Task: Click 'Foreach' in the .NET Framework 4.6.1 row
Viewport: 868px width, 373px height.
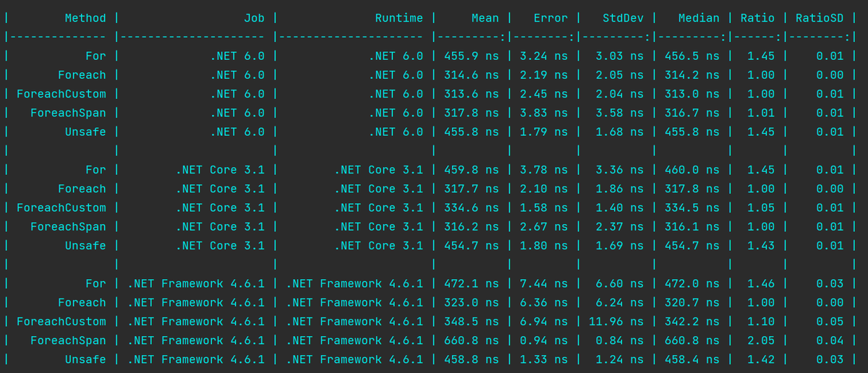Action: click(x=82, y=302)
